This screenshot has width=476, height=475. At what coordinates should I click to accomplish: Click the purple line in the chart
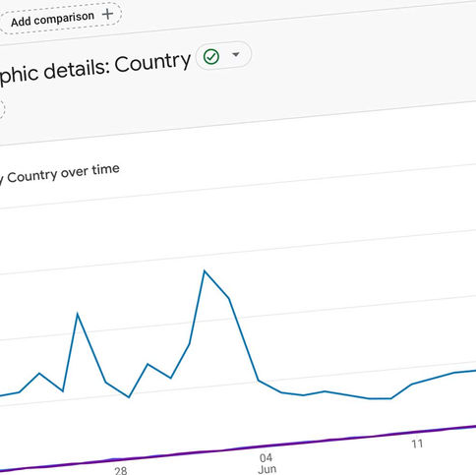coord(238,448)
